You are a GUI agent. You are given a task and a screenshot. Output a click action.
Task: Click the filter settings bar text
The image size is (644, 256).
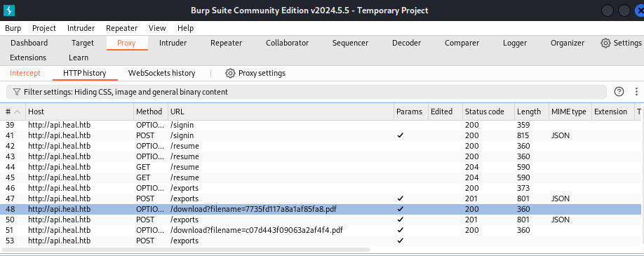(x=126, y=92)
